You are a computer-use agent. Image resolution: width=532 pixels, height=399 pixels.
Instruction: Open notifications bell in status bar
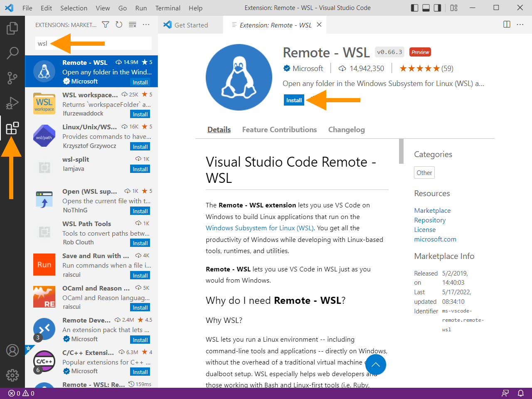point(520,393)
